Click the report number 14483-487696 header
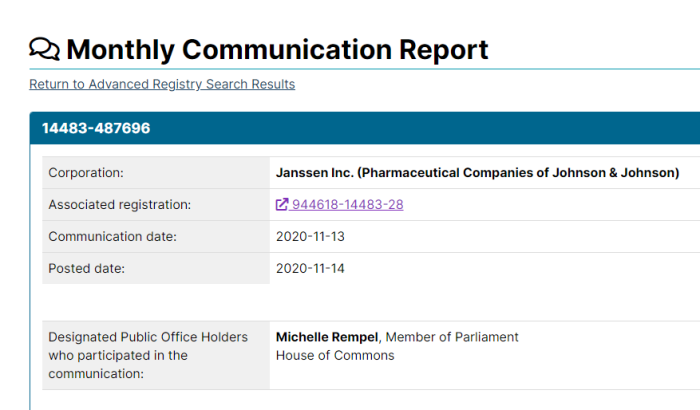 pyautogui.click(x=96, y=128)
